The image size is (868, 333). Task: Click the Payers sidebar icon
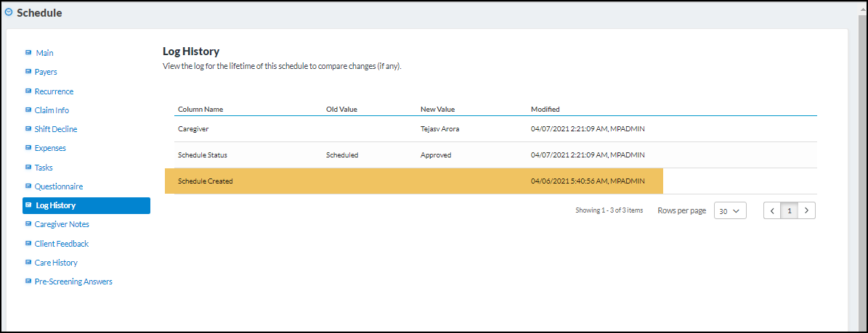coord(28,72)
